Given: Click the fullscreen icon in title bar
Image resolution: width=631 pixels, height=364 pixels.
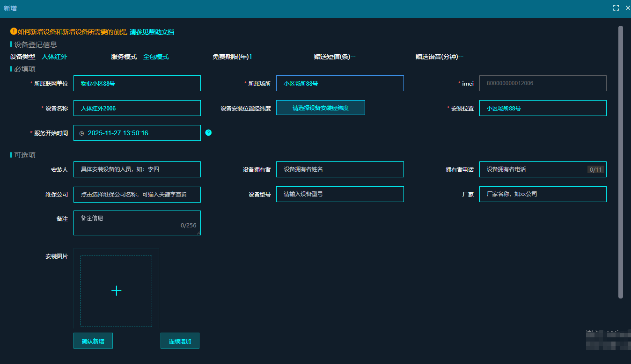Looking at the screenshot, I should pos(616,8).
